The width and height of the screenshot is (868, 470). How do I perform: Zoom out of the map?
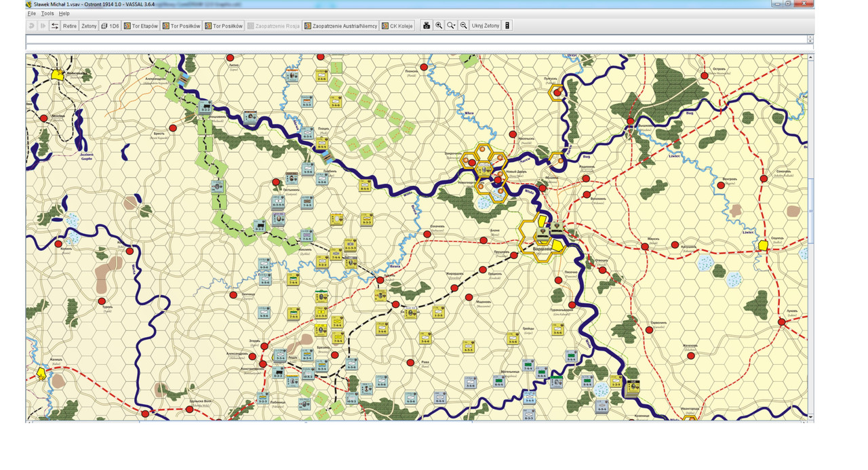[464, 26]
